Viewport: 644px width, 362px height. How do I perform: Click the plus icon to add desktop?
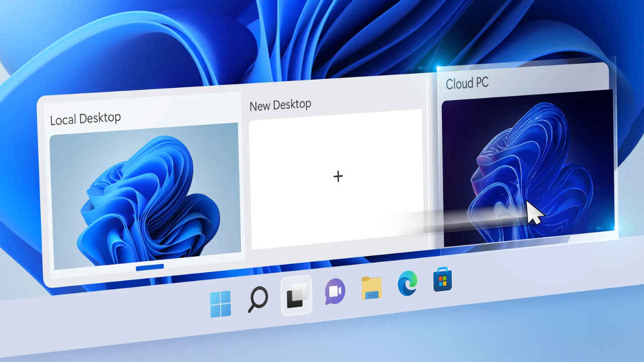[338, 176]
